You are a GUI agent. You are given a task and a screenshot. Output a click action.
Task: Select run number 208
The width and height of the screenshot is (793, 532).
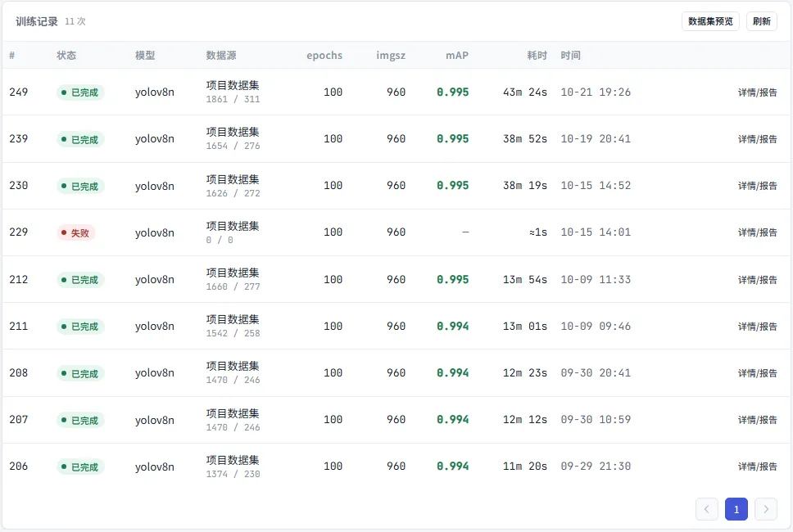19,373
